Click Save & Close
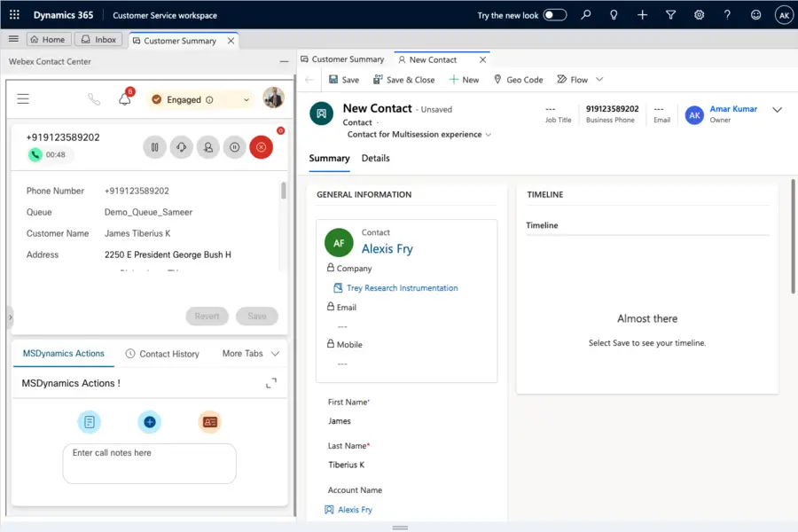Viewport: 798px width, 532px height. point(404,80)
